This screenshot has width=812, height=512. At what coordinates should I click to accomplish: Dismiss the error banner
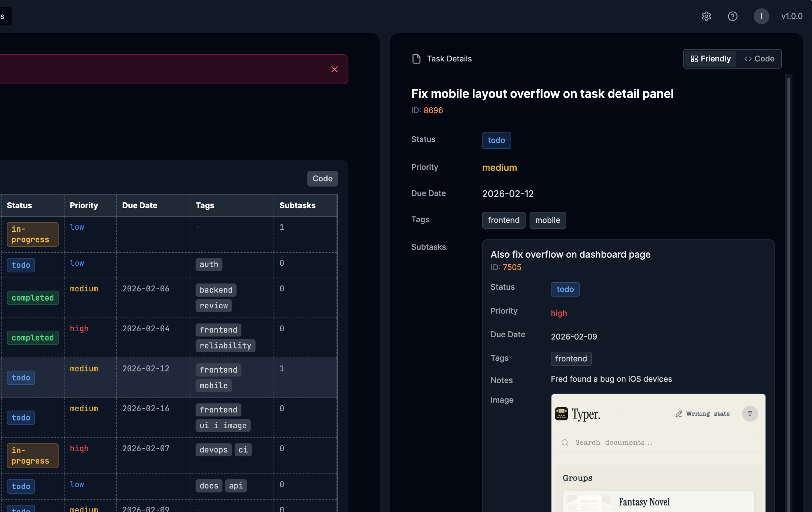click(334, 69)
